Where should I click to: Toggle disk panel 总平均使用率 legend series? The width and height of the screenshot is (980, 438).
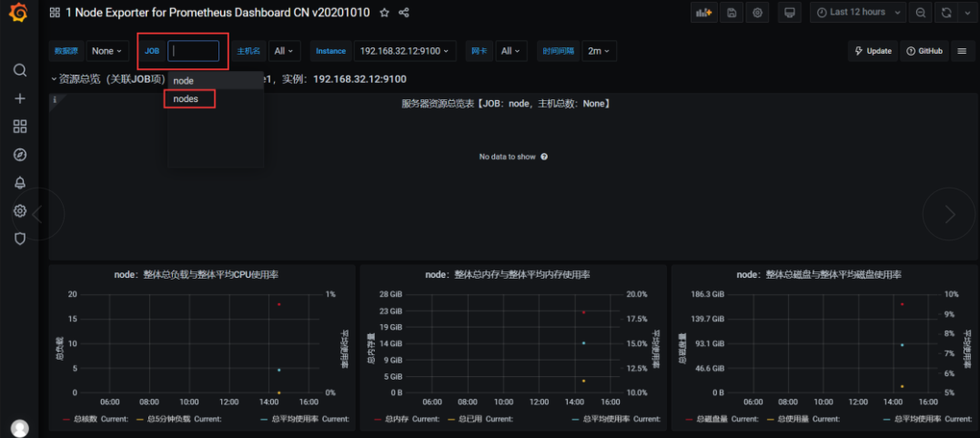point(915,419)
